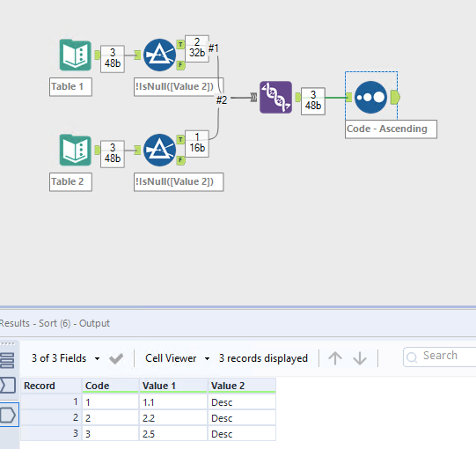Select cell with Value 1 of 2.5
476x449 pixels.
pyautogui.click(x=173, y=434)
